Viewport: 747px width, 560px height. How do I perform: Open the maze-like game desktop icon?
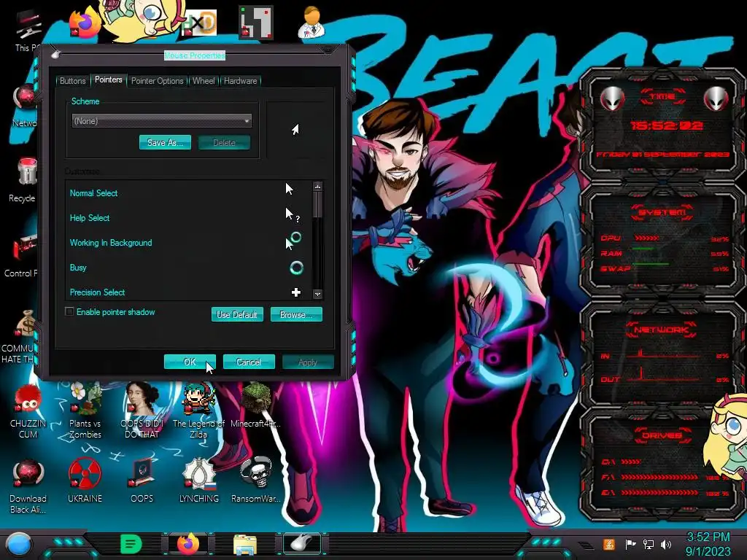256,22
